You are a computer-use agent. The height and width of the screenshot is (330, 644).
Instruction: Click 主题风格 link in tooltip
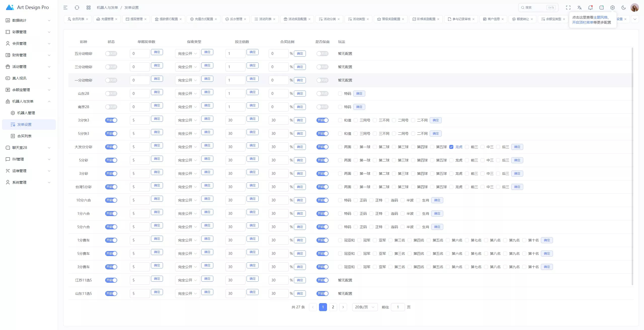point(600,17)
